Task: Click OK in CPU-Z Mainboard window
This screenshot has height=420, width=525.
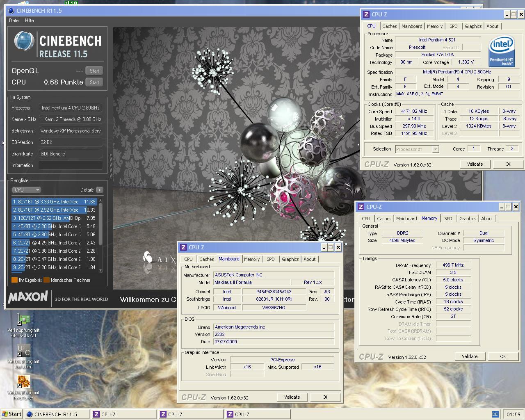Action: [325, 397]
